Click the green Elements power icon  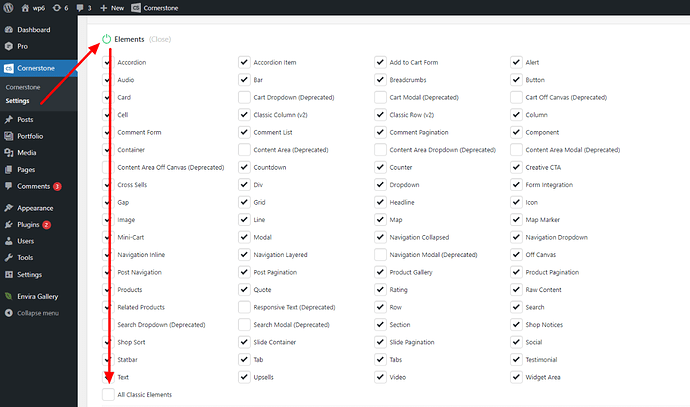click(x=107, y=39)
